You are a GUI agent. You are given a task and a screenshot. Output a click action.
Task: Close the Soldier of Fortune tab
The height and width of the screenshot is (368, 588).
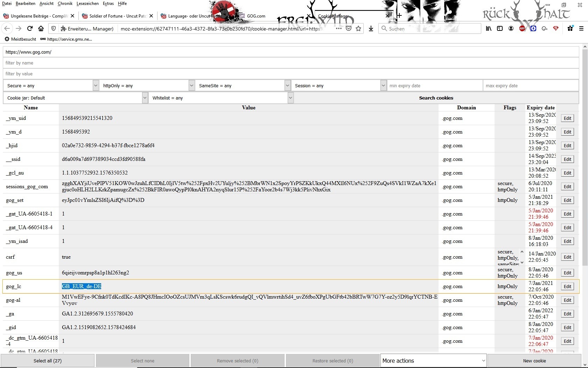pyautogui.click(x=151, y=16)
